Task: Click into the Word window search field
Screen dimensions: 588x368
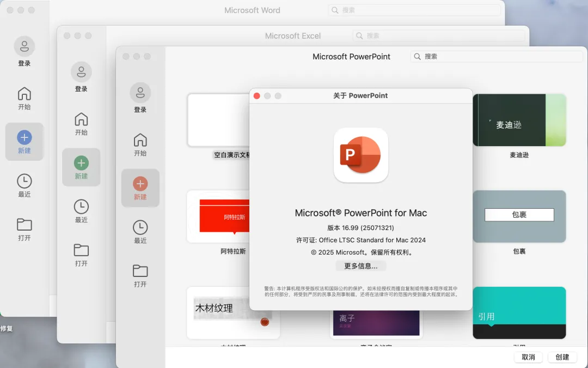Action: click(414, 10)
